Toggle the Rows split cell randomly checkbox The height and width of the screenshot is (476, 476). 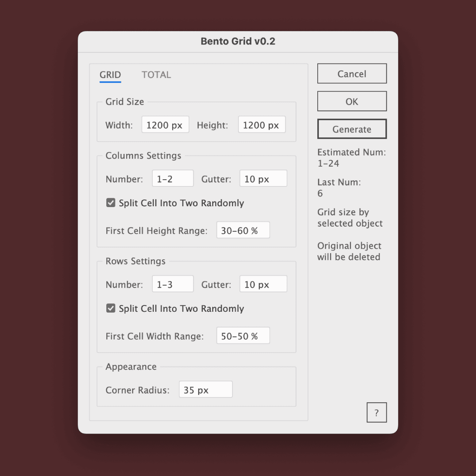coord(111,308)
